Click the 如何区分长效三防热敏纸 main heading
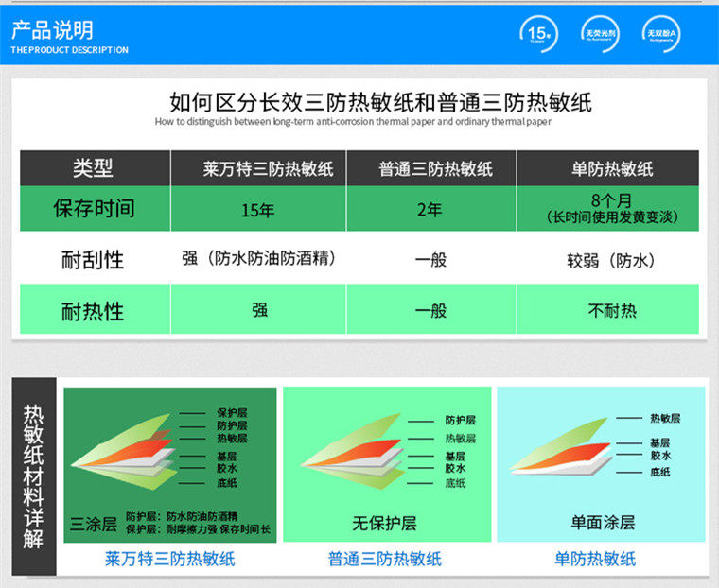 click(380, 102)
